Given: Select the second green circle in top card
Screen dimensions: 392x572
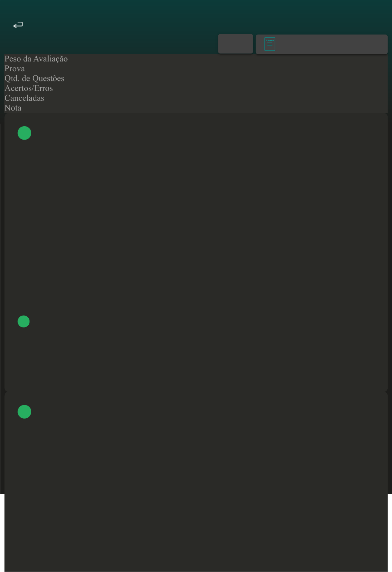Looking at the screenshot, I should pos(24,321).
